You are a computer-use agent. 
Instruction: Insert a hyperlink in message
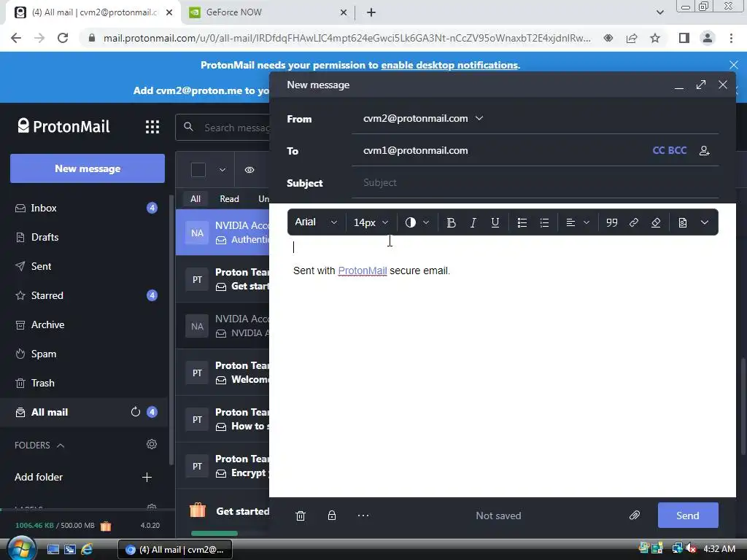click(634, 222)
